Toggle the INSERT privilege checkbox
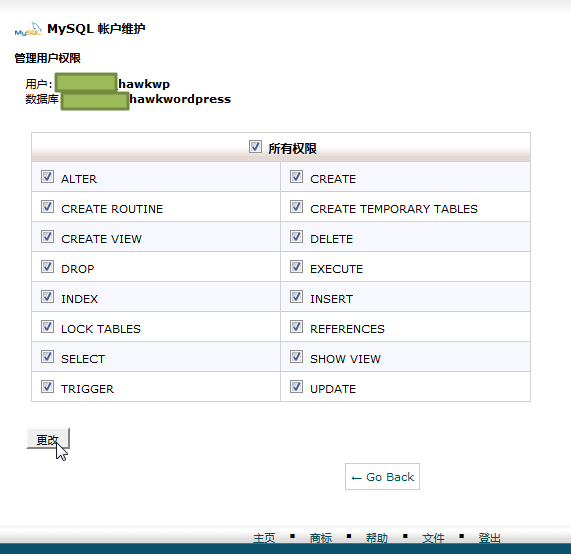The image size is (571, 554). [x=296, y=296]
